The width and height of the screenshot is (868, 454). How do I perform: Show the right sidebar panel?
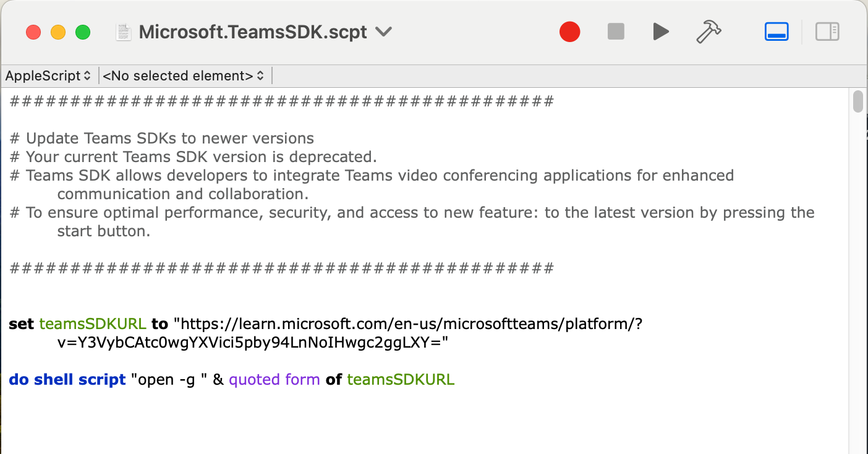(x=827, y=32)
